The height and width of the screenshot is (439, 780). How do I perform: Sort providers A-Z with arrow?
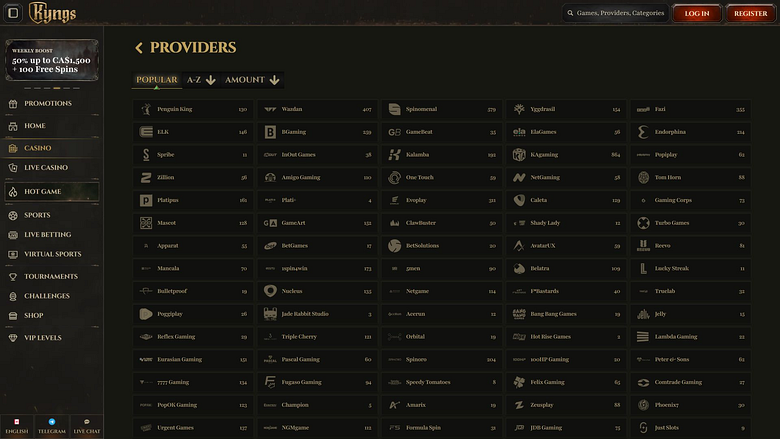[x=201, y=80]
